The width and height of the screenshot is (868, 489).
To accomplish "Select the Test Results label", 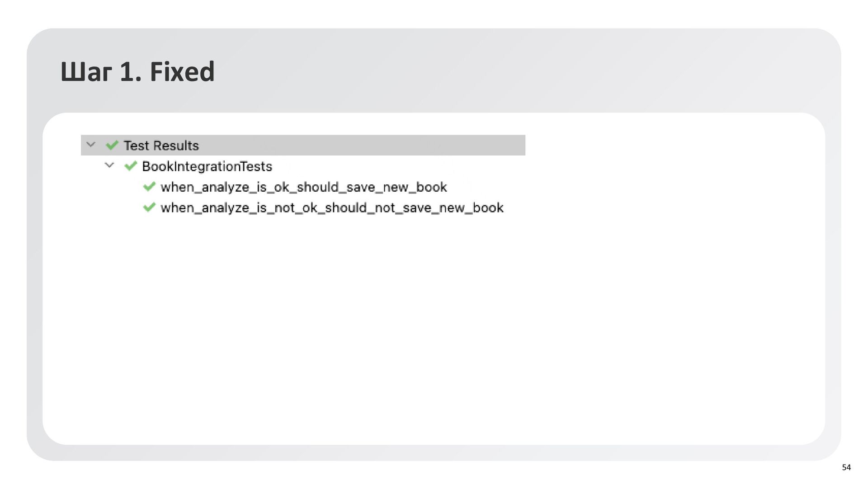I will tap(161, 146).
